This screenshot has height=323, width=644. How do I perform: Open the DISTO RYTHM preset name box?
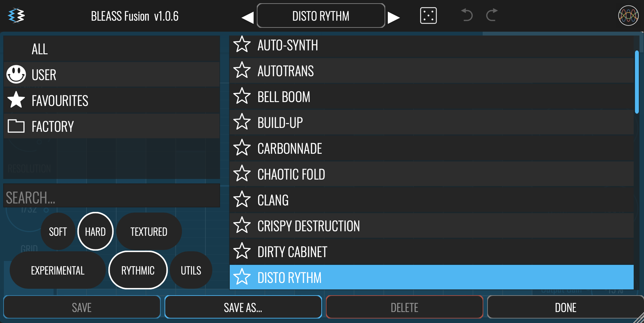point(321,16)
